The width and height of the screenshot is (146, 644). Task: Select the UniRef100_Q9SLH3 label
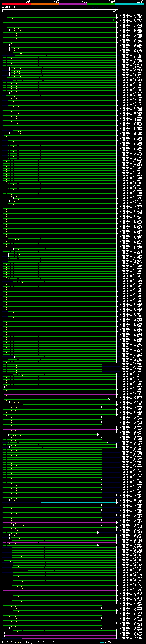pos(131,45)
